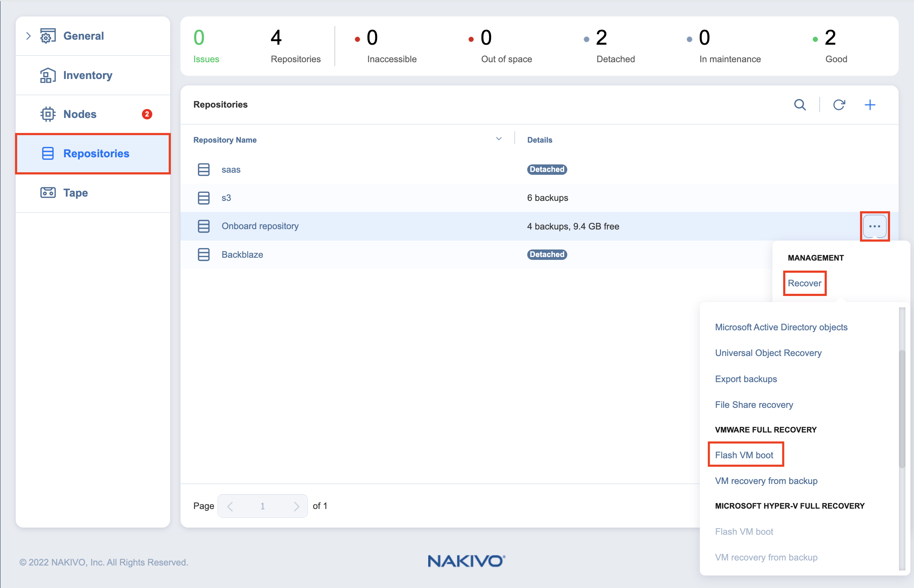Click the saas repository icon

[x=203, y=169]
